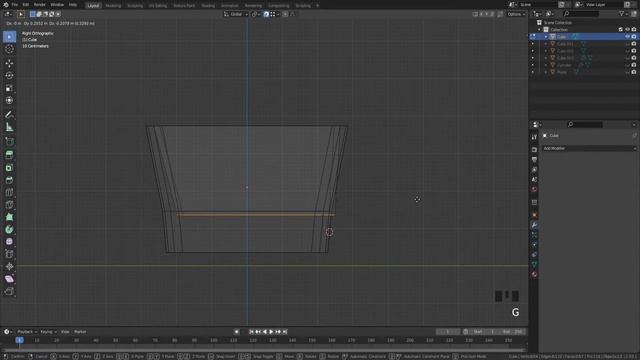Screen dimensions: 640x360
Task: Open the timeline Marker menu
Action: [x=80, y=332]
